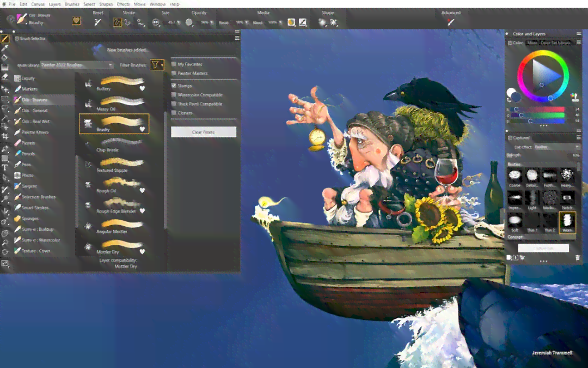
Task: Click the brush Size icon
Action: pyautogui.click(x=156, y=22)
